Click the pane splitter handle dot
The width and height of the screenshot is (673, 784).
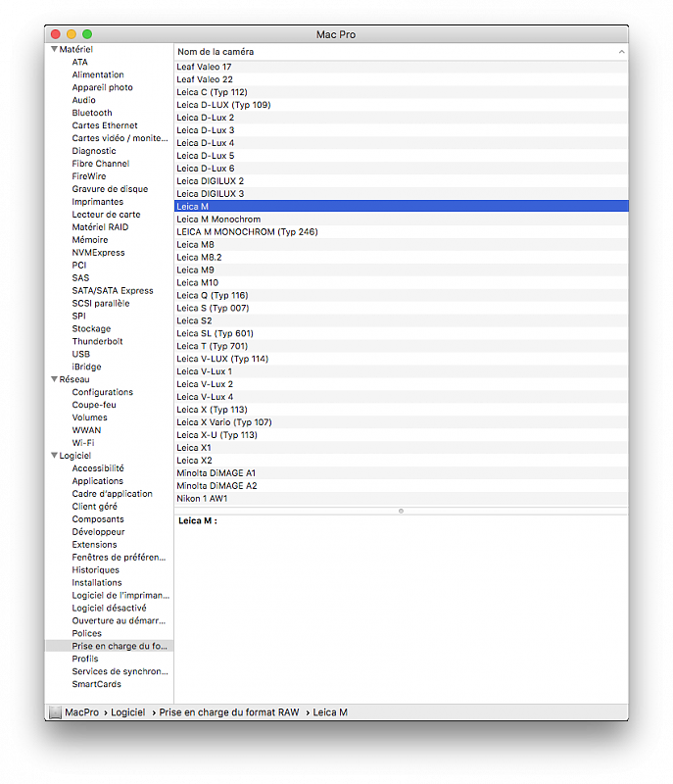tap(401, 511)
